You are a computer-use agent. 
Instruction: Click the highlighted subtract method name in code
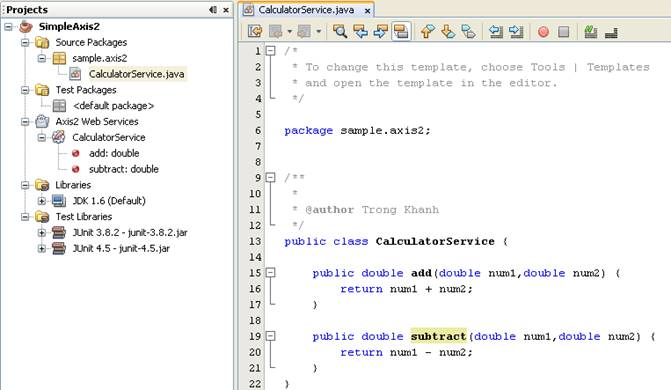coord(439,337)
